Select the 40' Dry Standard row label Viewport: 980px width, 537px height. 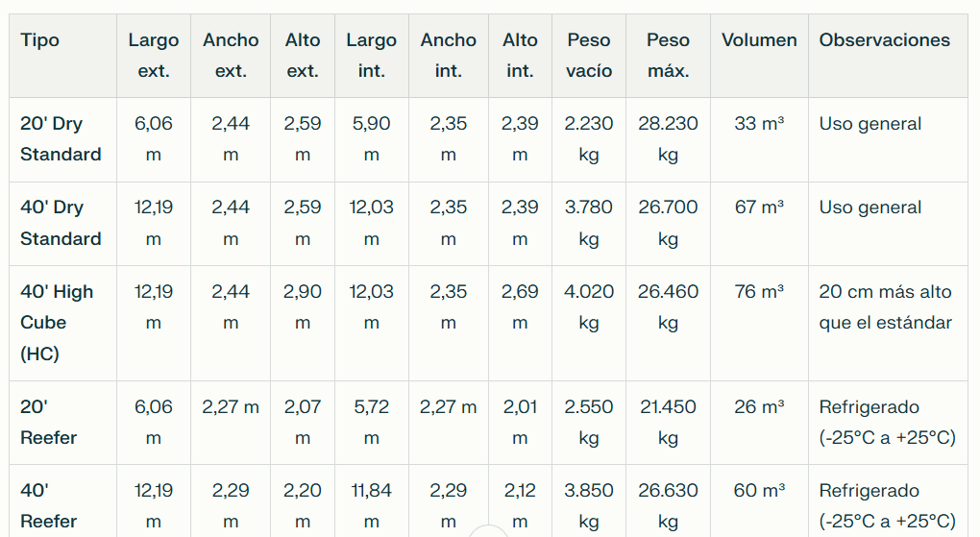[61, 223]
